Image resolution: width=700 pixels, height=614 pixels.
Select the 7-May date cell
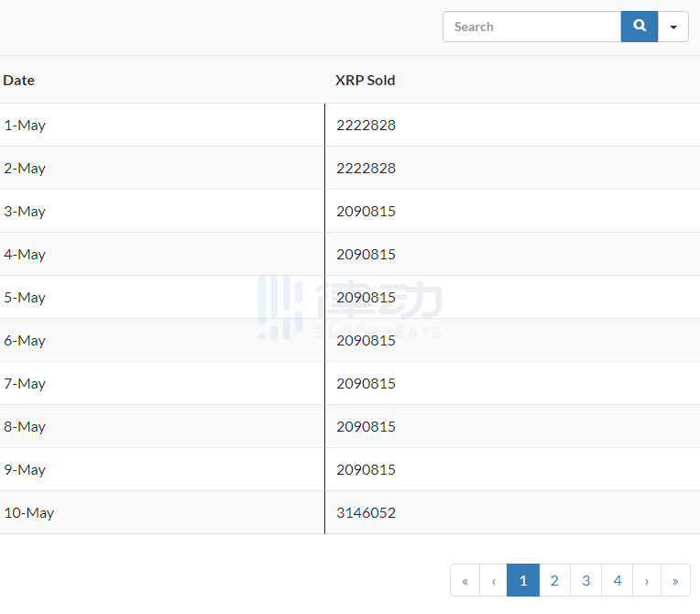[162, 384]
